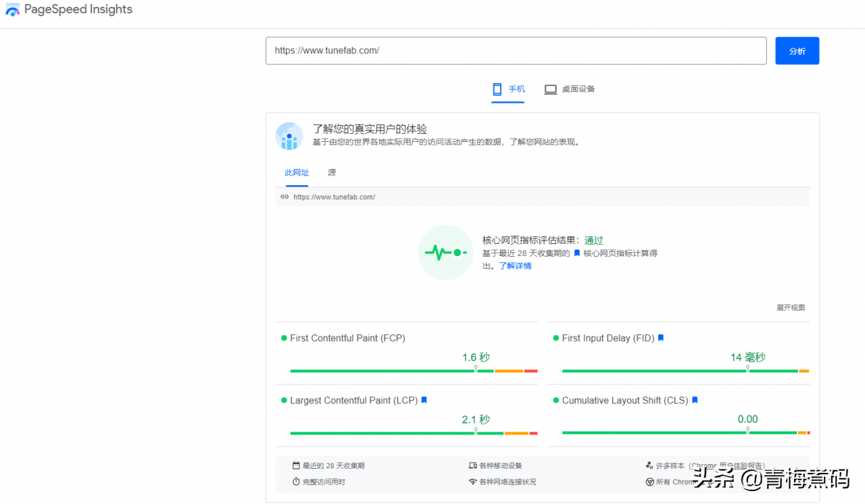Click 最近的 28 天收集期 text

[334, 465]
